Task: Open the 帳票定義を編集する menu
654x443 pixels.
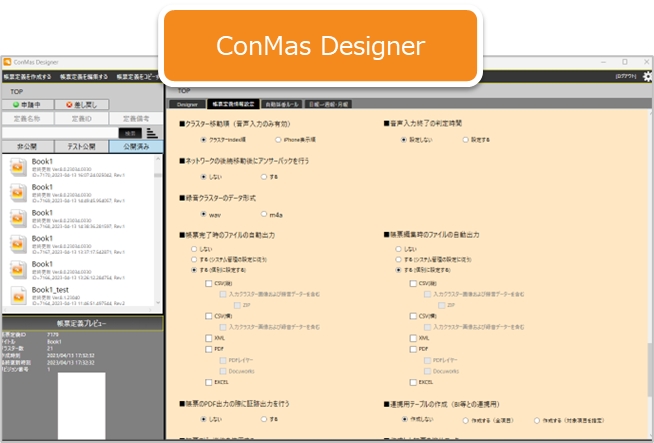Action: (84, 77)
